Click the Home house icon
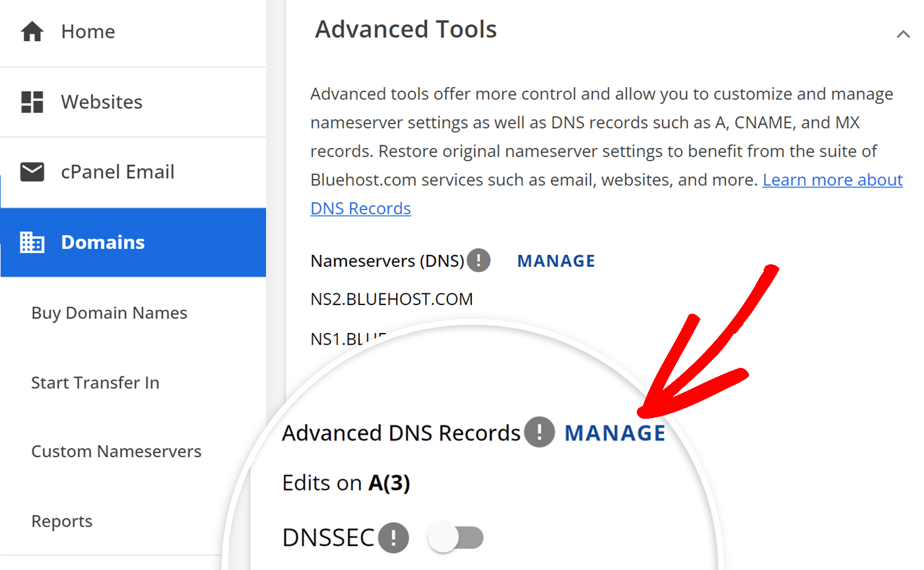This screenshot has width=924, height=570. [x=32, y=32]
